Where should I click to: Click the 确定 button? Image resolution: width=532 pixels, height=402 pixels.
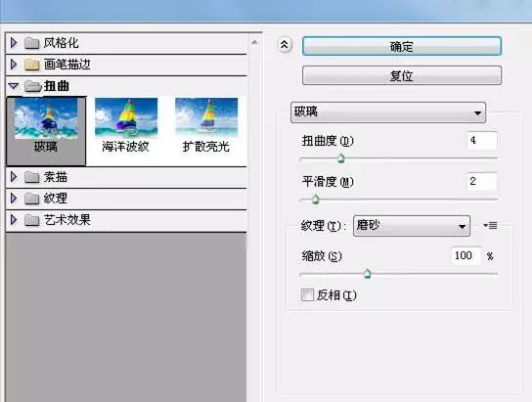(x=402, y=46)
